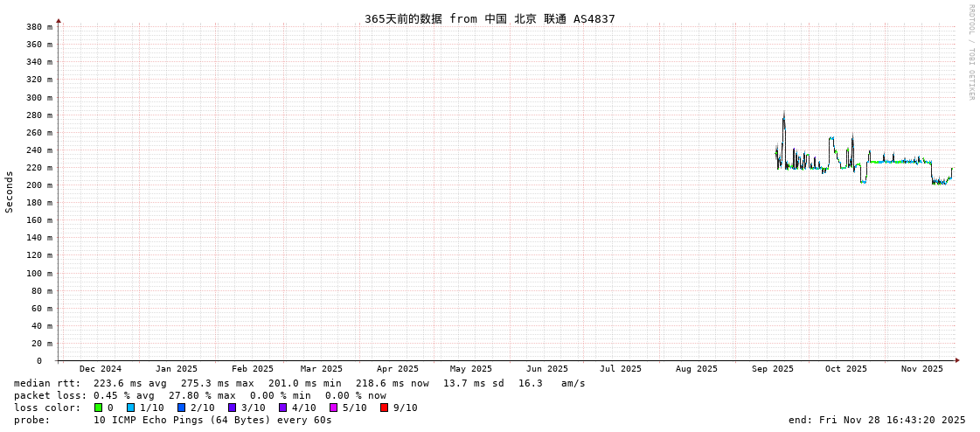Click the graph title mentioning AS4837
Image resolution: width=980 pixels, height=432 pixels.
pyautogui.click(x=490, y=18)
